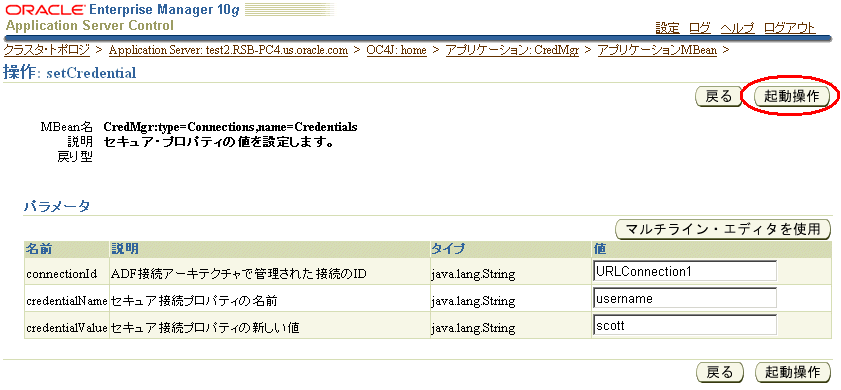The width and height of the screenshot is (841, 390).
Task: Open the OC4J: home breadcrumb
Action: [396, 50]
